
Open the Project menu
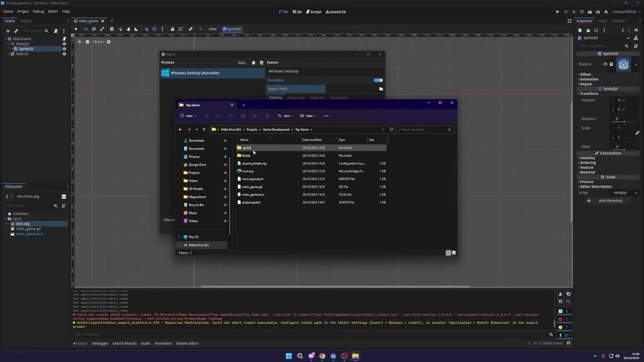[x=23, y=11]
